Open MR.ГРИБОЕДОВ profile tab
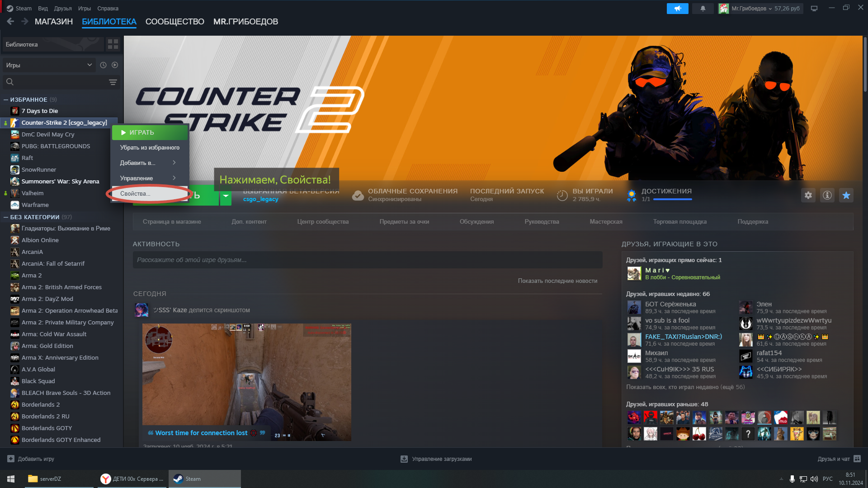This screenshot has height=488, width=868. coord(245,22)
